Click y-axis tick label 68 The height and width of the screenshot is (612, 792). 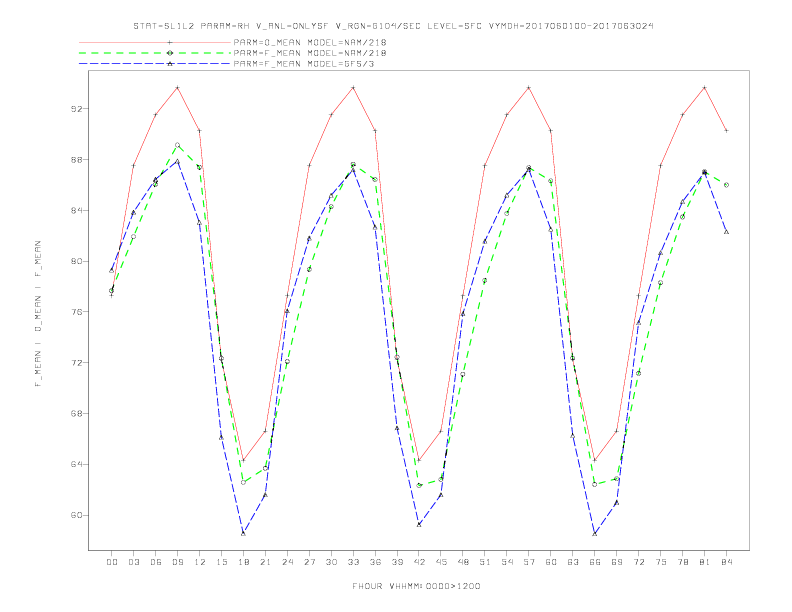click(76, 413)
